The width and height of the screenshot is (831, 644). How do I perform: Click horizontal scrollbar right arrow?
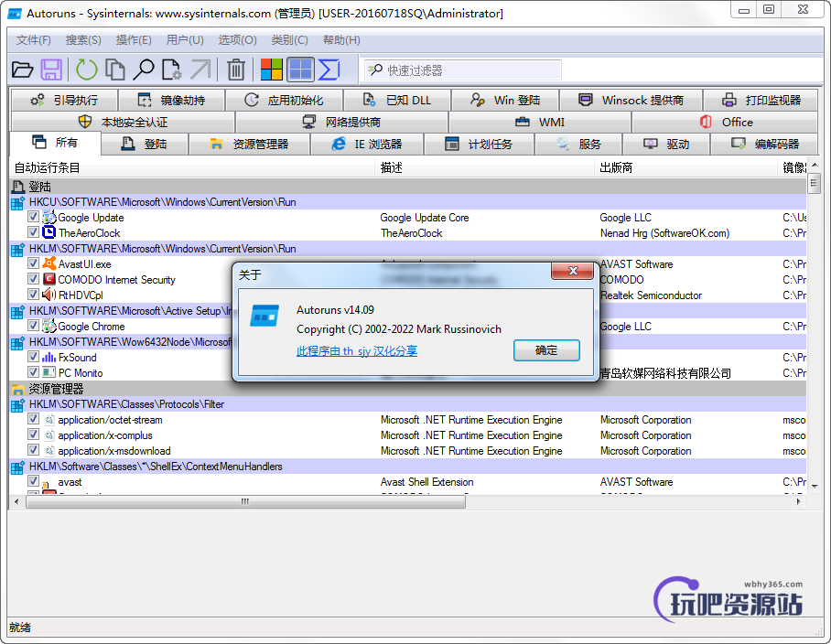coord(799,501)
